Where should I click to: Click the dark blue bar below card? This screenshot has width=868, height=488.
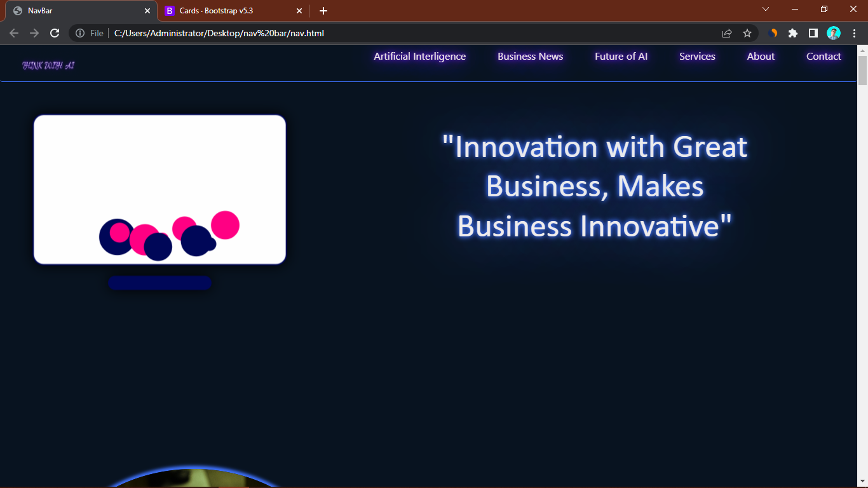point(159,283)
